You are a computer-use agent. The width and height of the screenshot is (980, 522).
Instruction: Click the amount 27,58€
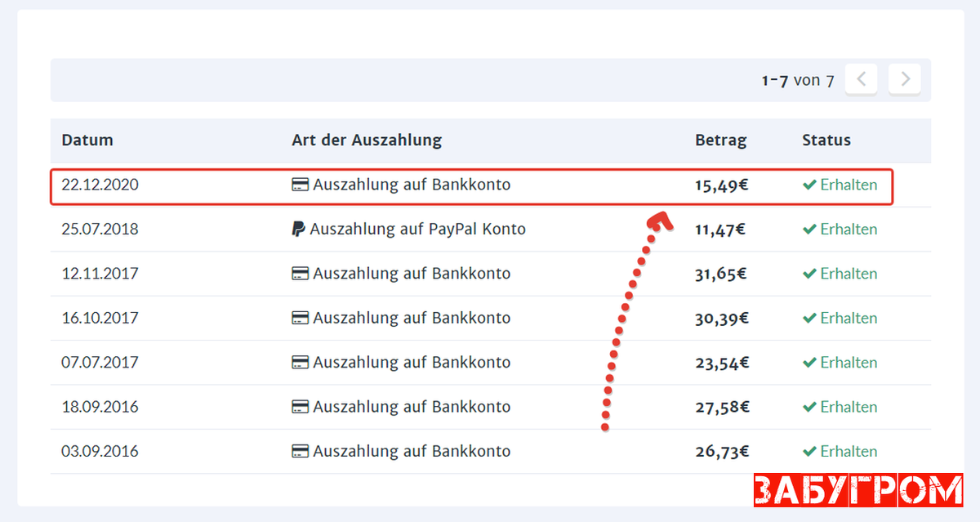pos(722,407)
